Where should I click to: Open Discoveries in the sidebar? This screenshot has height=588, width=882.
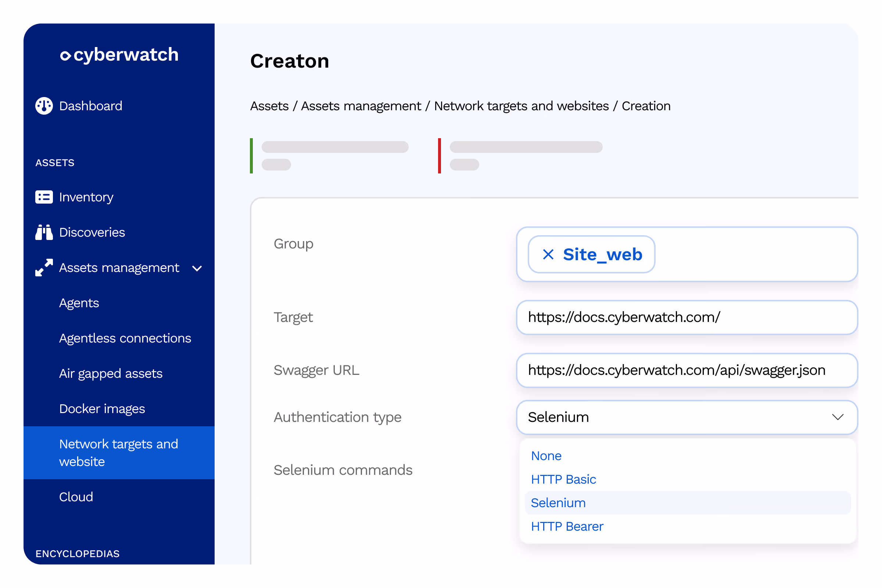point(92,232)
